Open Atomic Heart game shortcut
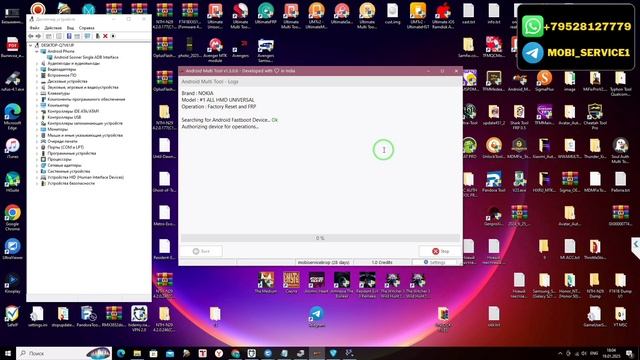The image size is (640, 360). pos(316,282)
